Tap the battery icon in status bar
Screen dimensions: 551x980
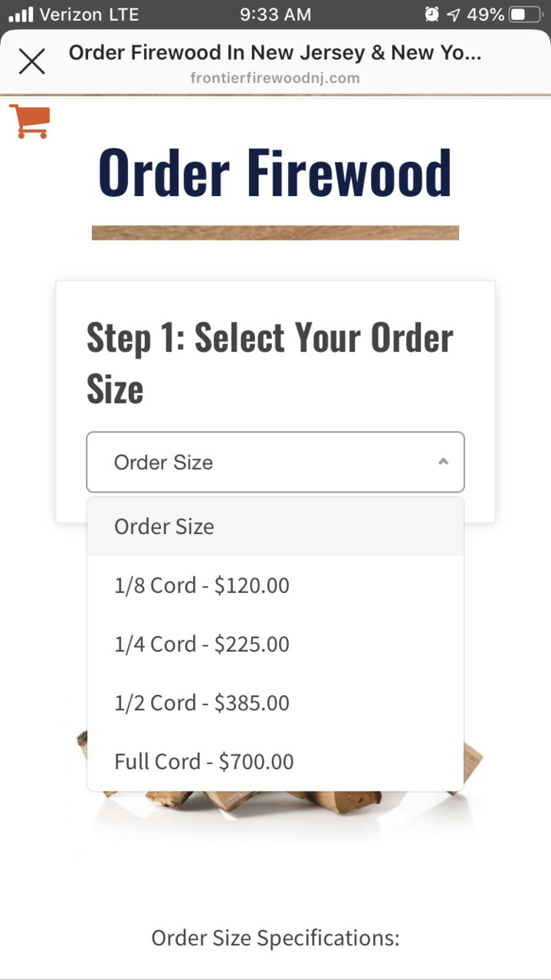[526, 15]
